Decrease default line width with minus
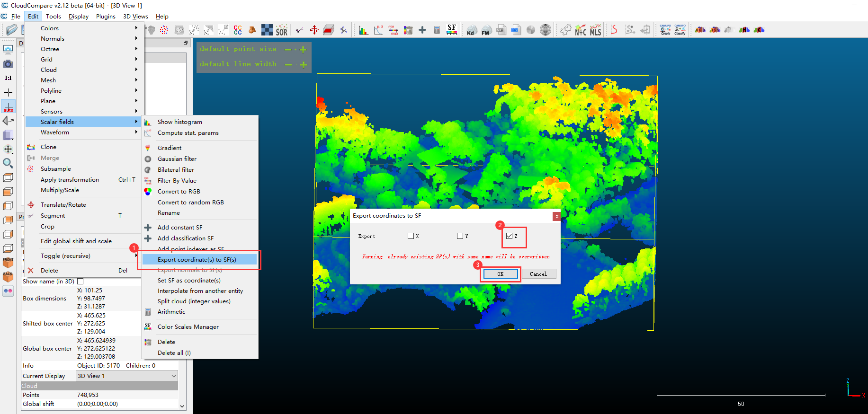 (x=288, y=64)
